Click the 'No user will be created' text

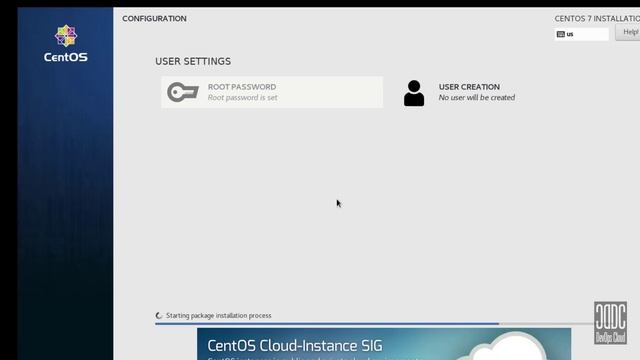click(x=477, y=98)
